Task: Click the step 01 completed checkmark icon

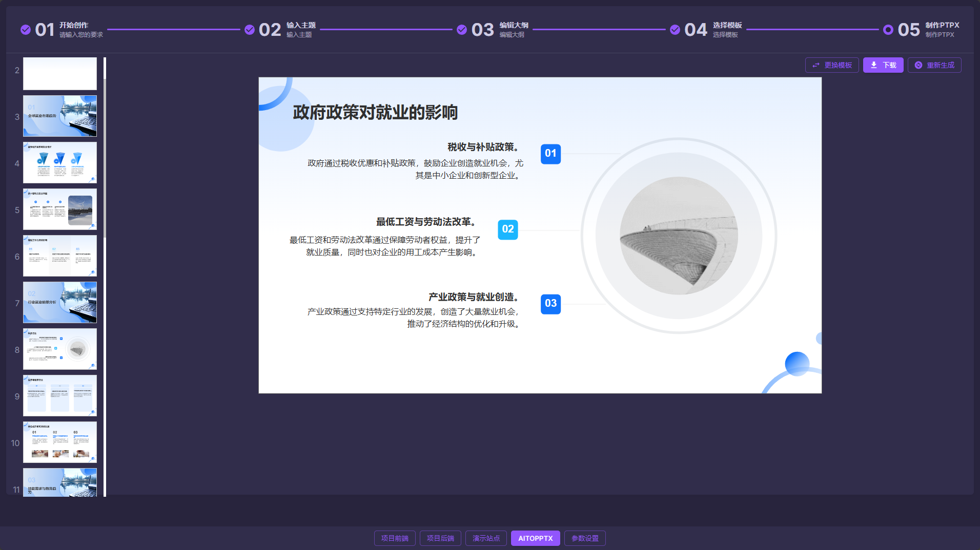Action: [26, 30]
